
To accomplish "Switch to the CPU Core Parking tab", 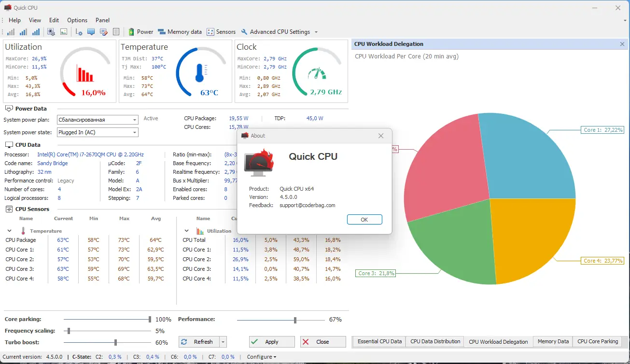I will coord(598,341).
